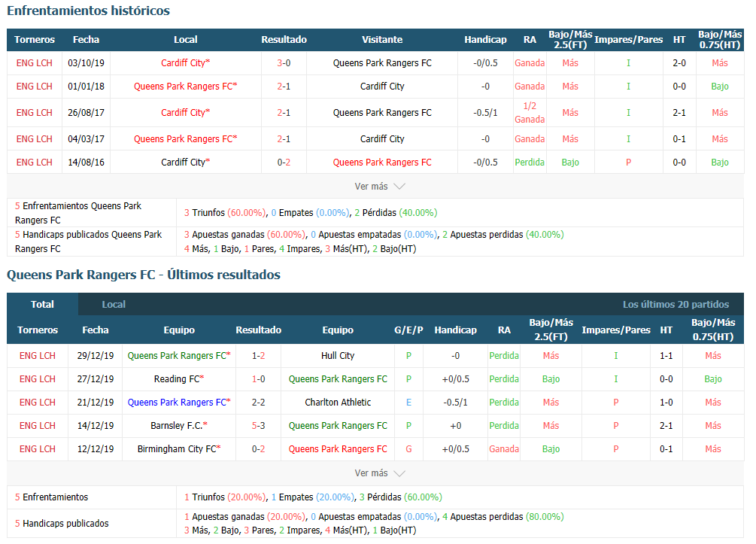This screenshot has height=544, width=756.
Task: Switch to the Local tab
Action: coord(114,304)
